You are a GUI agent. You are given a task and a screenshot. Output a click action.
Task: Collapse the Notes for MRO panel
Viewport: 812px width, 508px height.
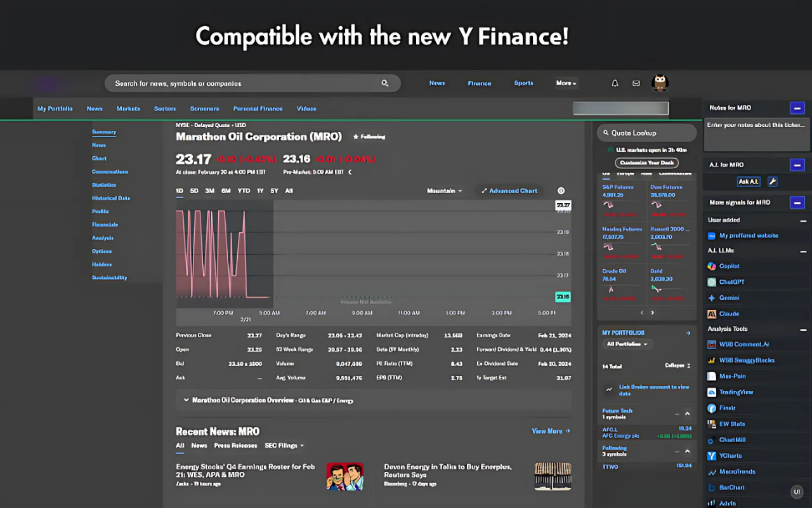tap(797, 107)
